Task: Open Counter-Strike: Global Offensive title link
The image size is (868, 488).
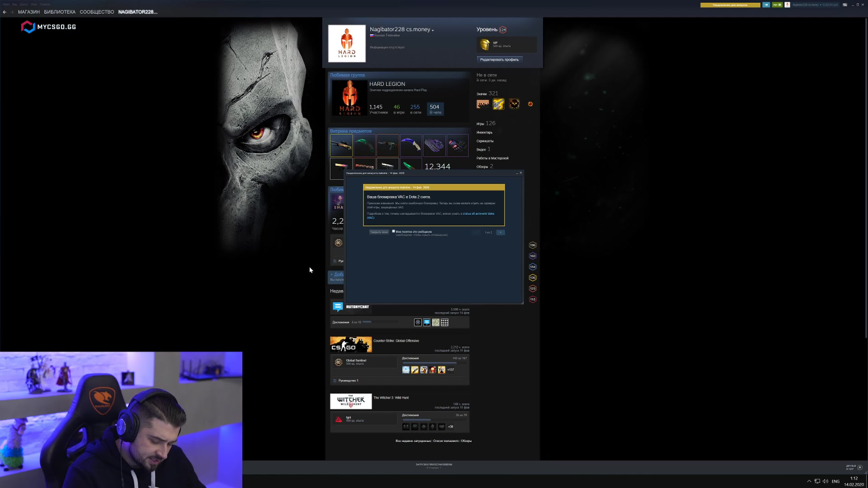Action: (x=396, y=341)
